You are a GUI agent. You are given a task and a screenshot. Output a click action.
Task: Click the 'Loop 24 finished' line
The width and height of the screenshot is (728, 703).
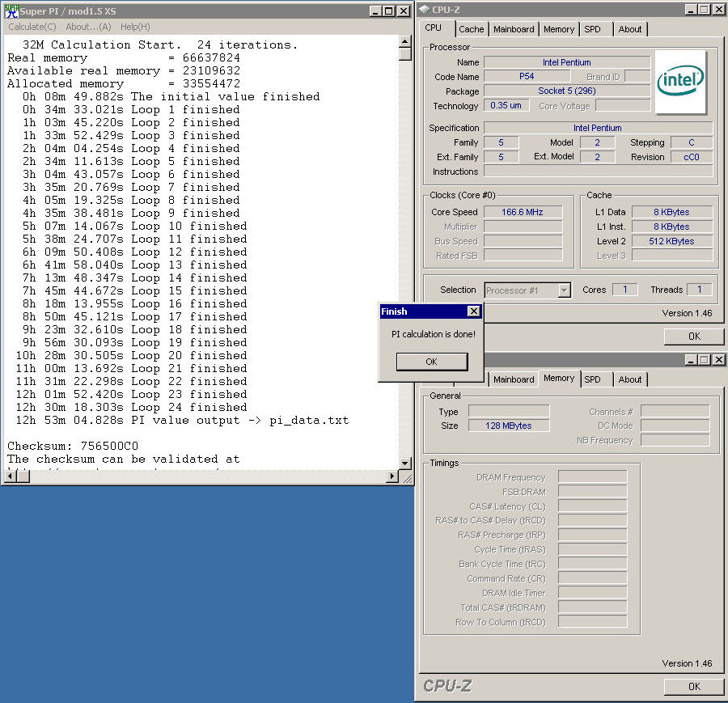pyautogui.click(x=131, y=407)
